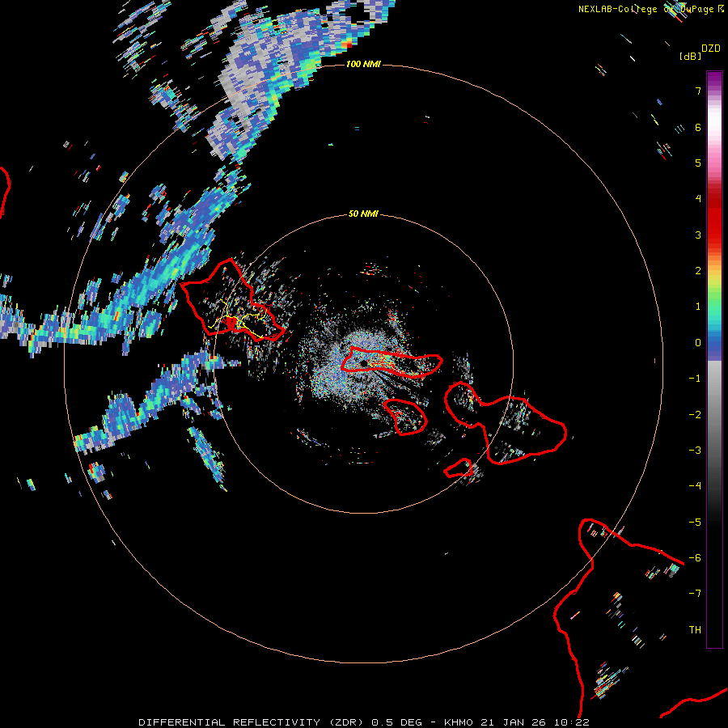Click the legend value -5
Screen dimensions: 728x728
click(695, 523)
